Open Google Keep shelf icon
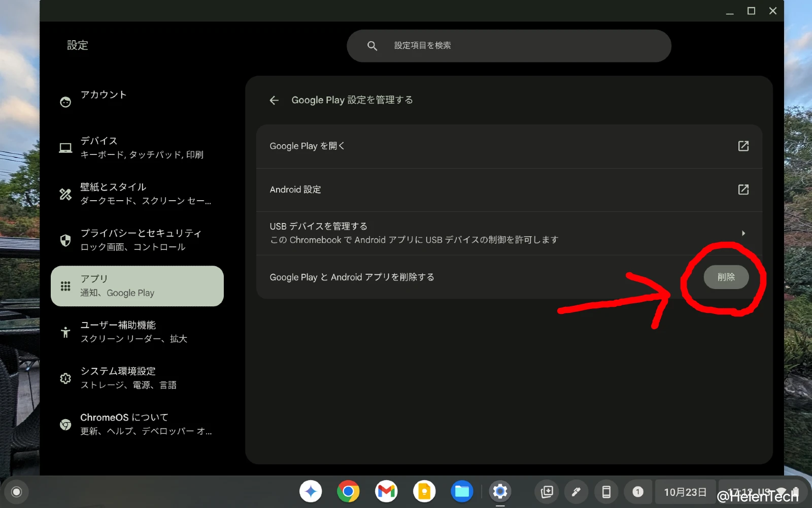 coord(424,491)
